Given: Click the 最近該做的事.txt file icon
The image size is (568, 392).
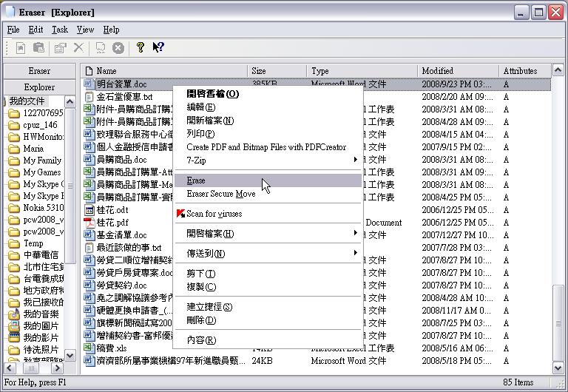Looking at the screenshot, I should coord(89,248).
